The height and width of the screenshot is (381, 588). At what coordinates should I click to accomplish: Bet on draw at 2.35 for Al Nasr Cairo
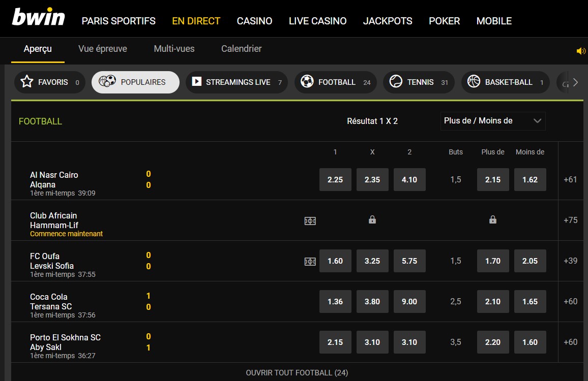pos(372,179)
